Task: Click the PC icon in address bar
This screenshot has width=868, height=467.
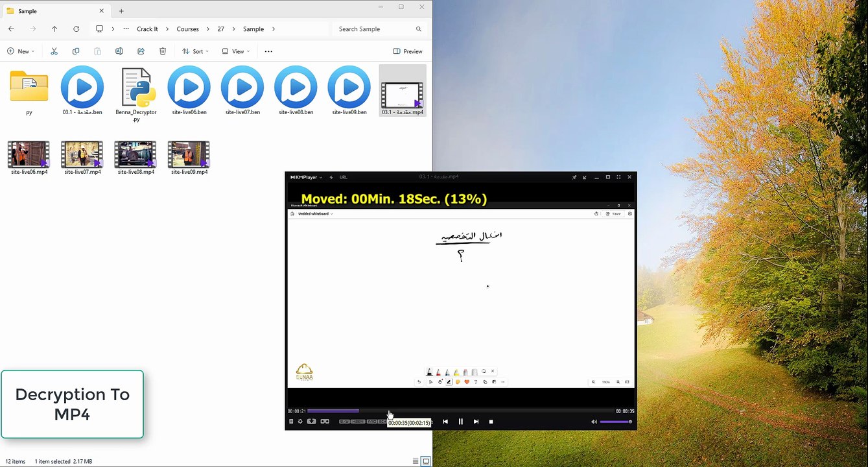Action: (x=99, y=29)
